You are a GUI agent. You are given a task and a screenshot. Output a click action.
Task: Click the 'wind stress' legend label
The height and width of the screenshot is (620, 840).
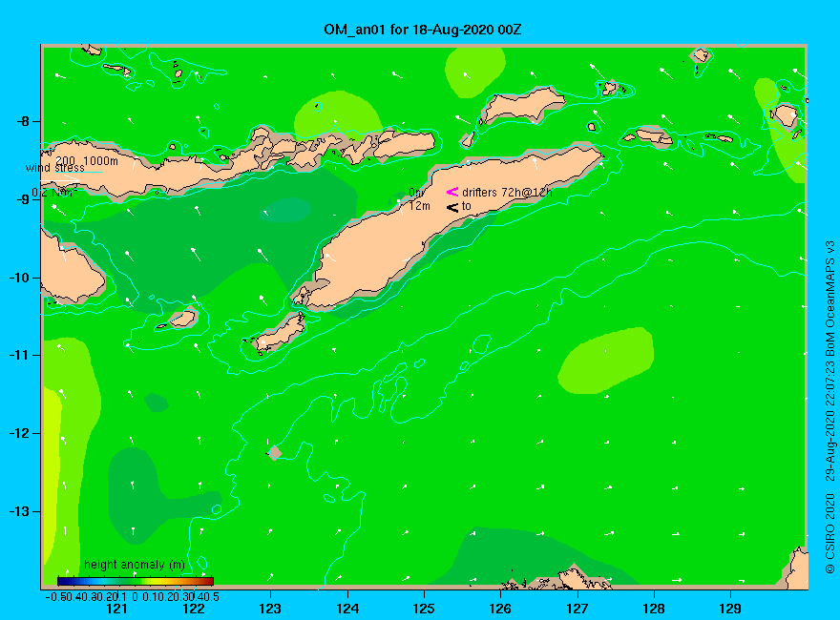click(x=54, y=168)
